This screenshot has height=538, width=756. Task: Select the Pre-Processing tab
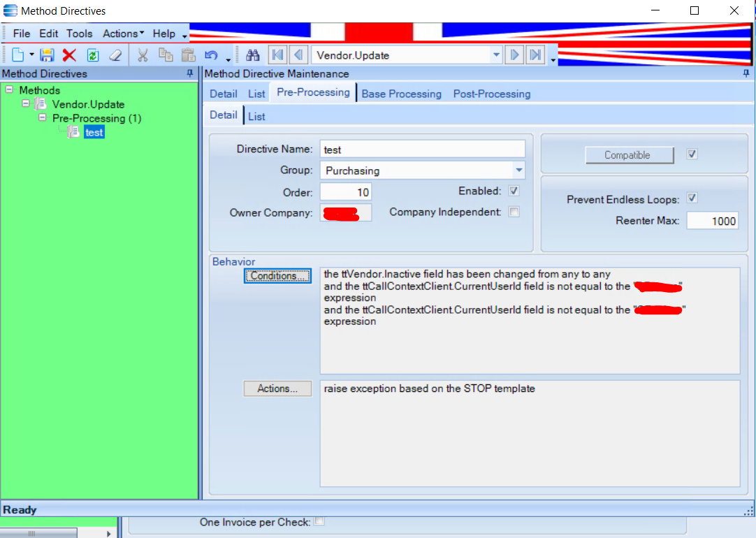click(x=314, y=92)
